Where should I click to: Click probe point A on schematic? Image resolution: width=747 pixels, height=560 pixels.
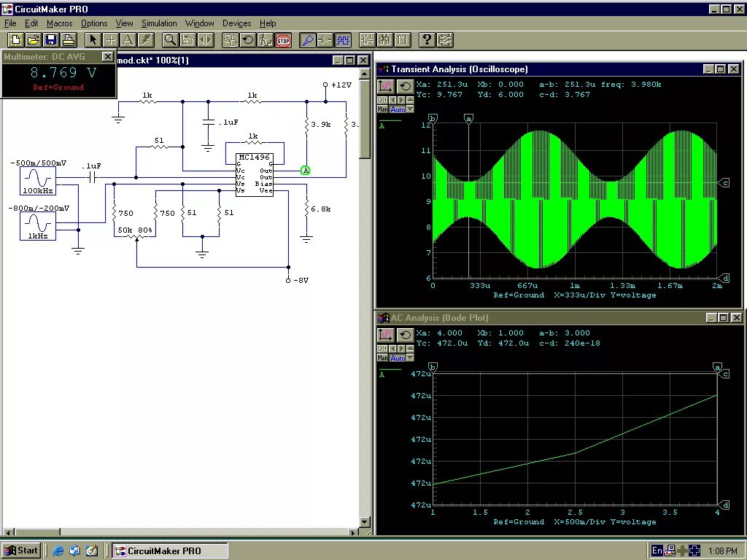[306, 170]
